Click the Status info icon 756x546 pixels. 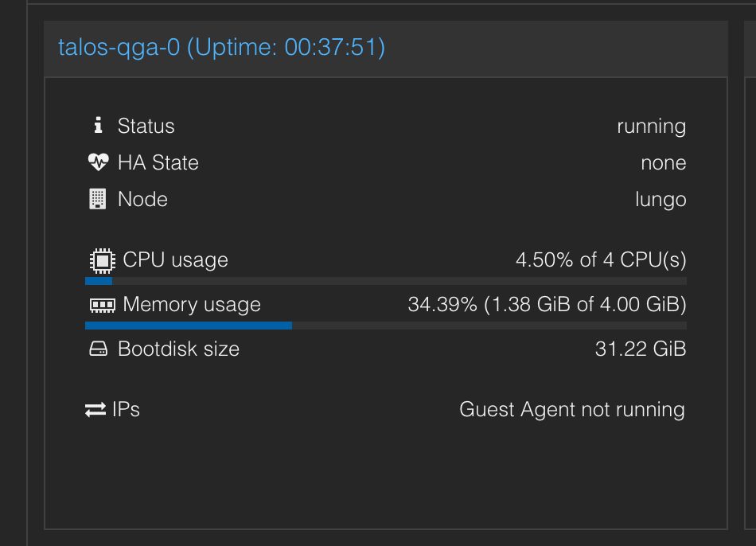99,126
